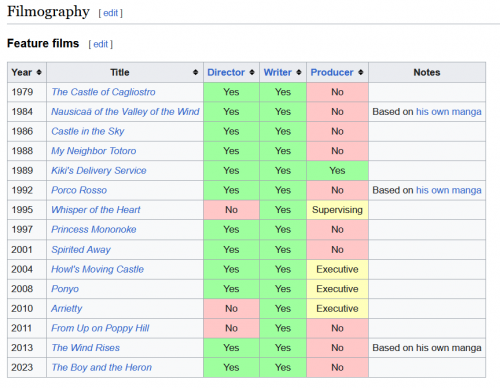The height and width of the screenshot is (388, 500).
Task: Select the year 1989 cell
Action: [x=27, y=171]
